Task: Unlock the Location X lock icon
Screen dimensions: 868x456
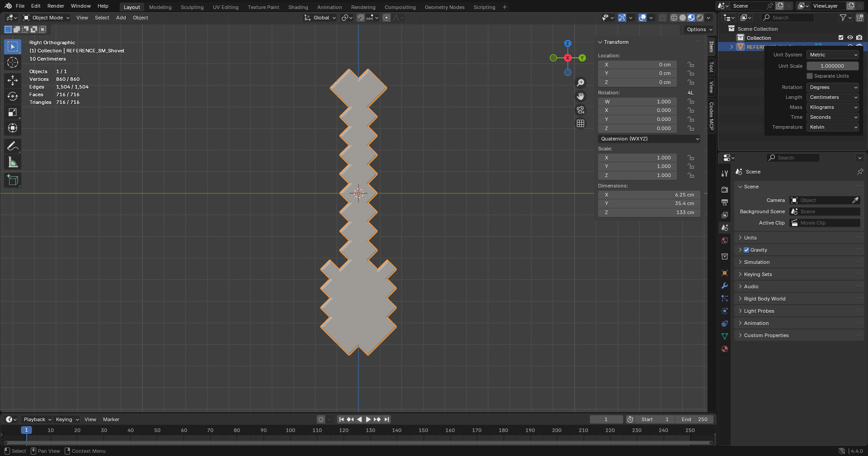Action: pos(691,65)
